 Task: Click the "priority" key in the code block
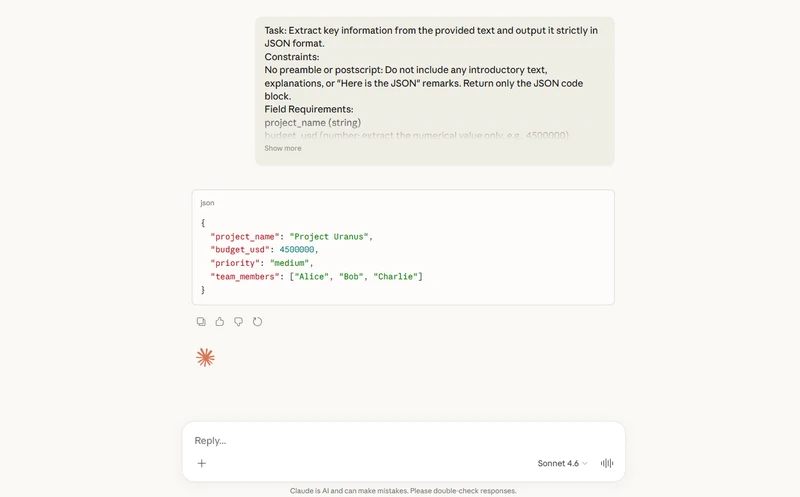click(235, 263)
